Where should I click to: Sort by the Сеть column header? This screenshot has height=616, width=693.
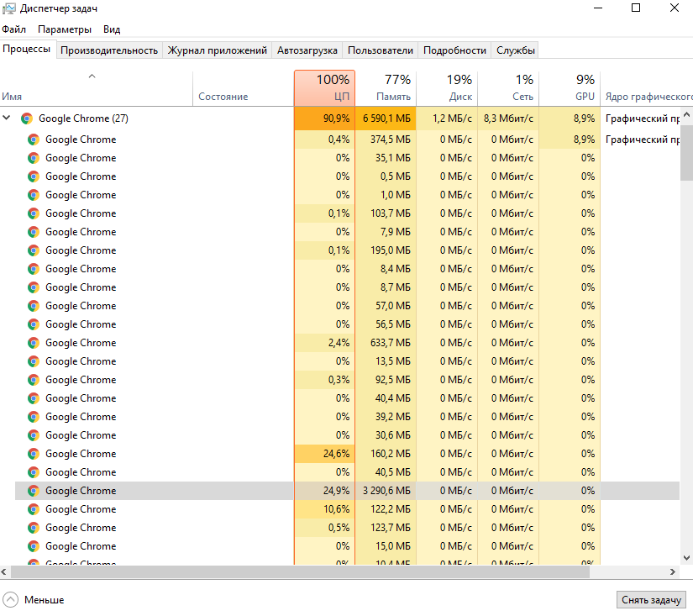pos(508,88)
